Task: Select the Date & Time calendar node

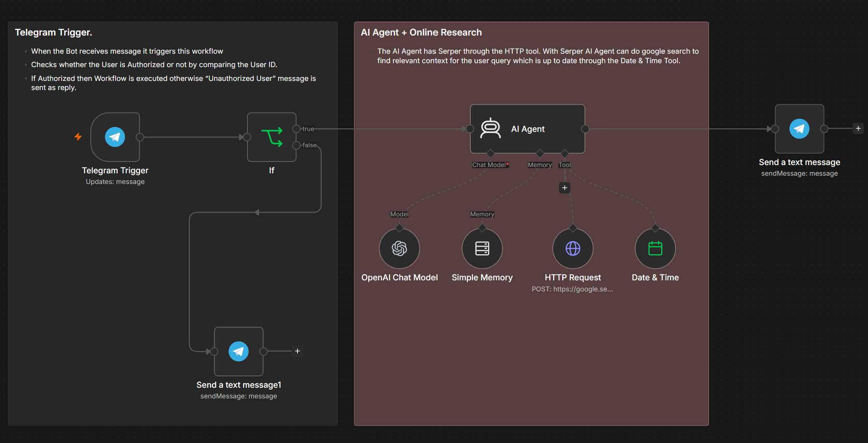Action: [x=655, y=248]
